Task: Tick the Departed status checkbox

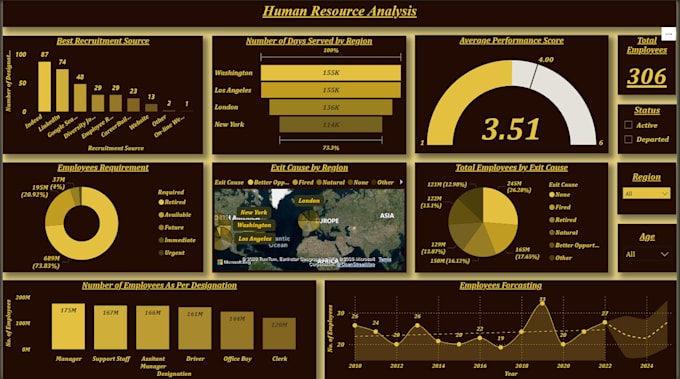Action: [628, 139]
